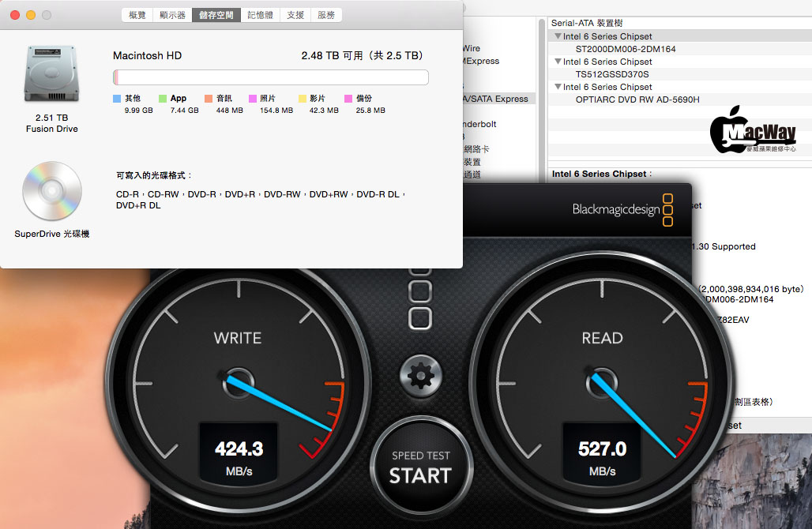
Task: Collapse the chipset node above OPTIARC DVD RW
Action: click(558, 86)
